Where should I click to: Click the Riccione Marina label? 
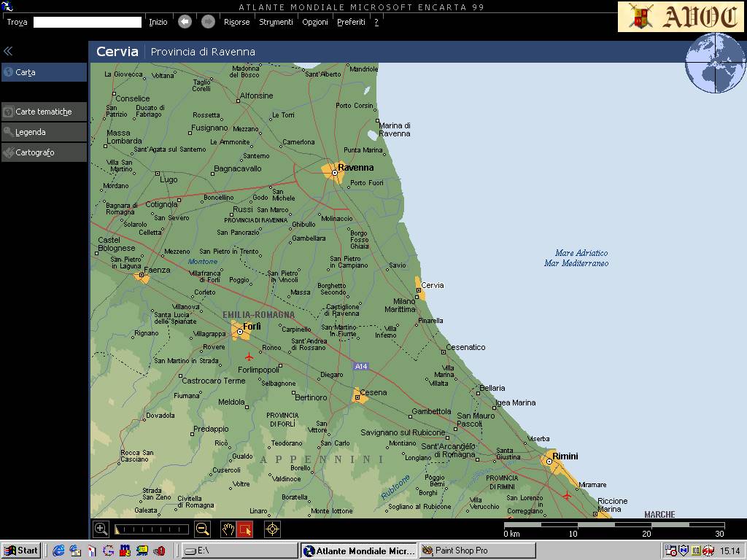[613, 505]
